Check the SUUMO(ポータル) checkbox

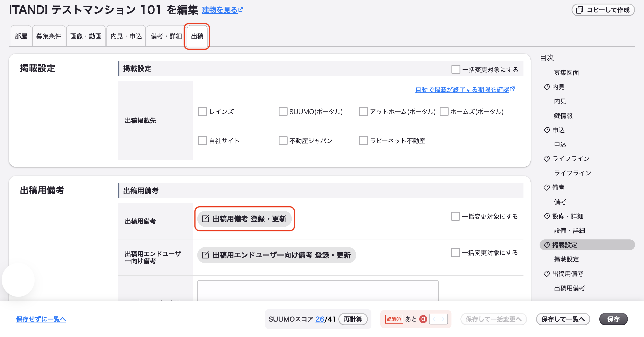click(x=283, y=111)
